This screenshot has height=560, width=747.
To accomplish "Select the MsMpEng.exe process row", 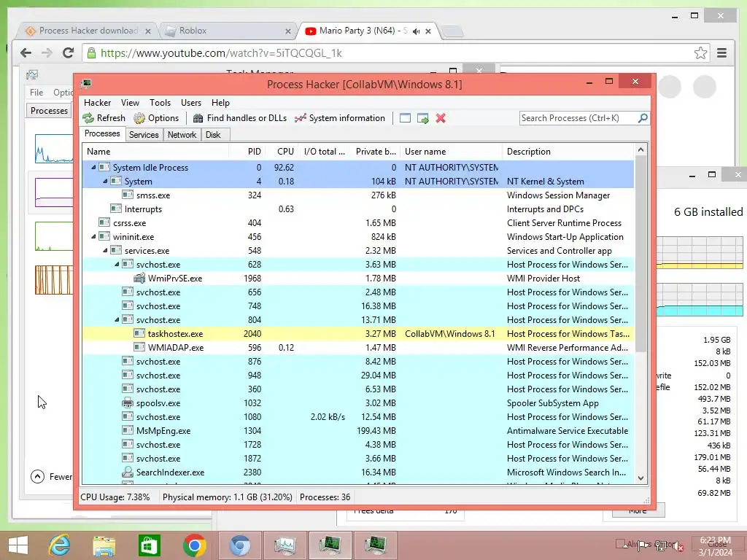I will tap(358, 430).
